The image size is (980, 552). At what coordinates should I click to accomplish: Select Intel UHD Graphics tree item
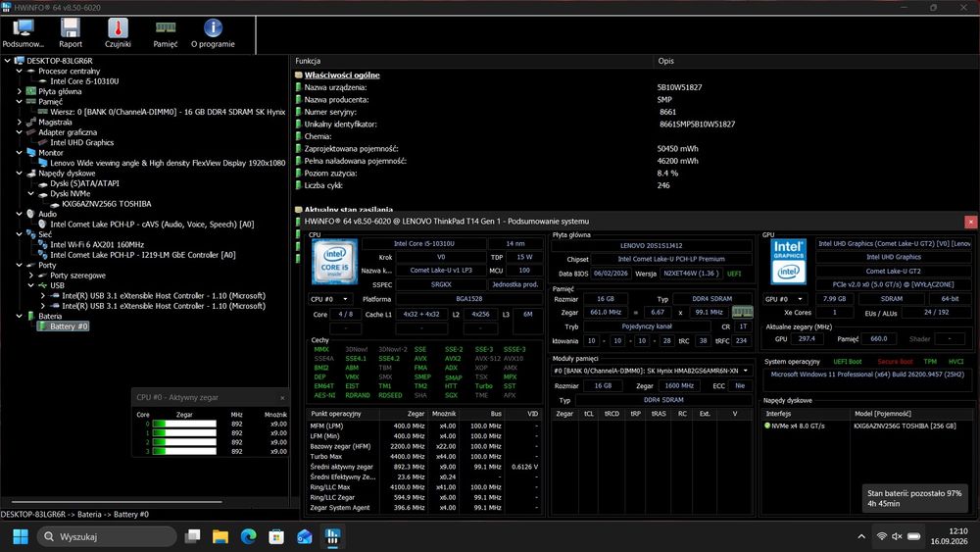tap(82, 142)
